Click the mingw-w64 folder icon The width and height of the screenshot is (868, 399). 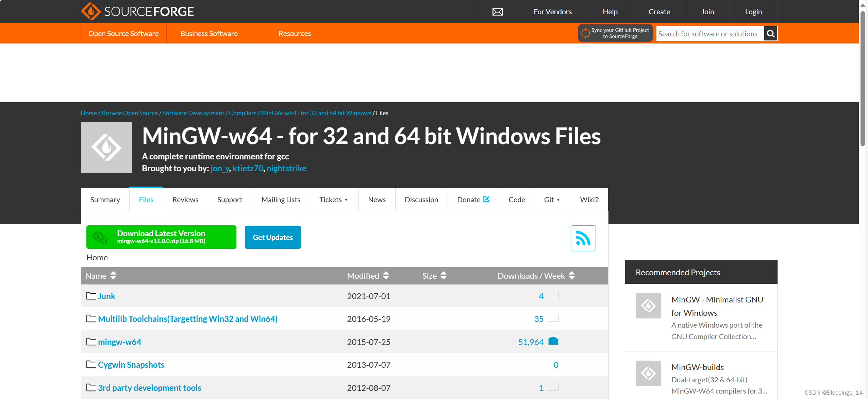click(x=91, y=341)
